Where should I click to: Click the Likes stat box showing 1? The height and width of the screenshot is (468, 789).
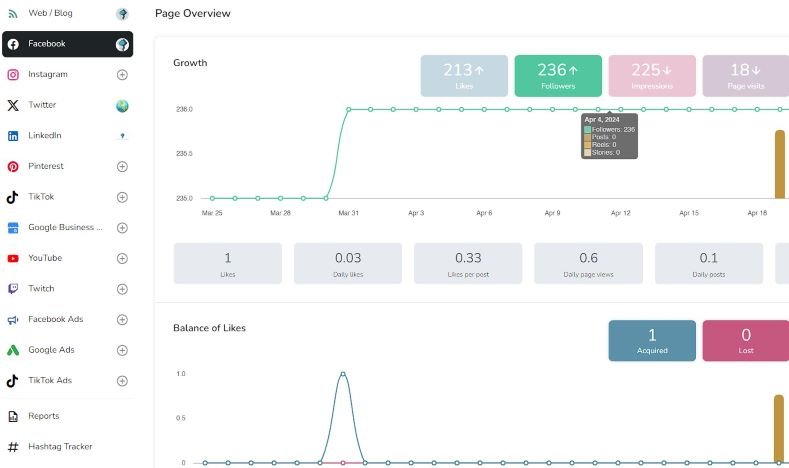click(x=227, y=264)
